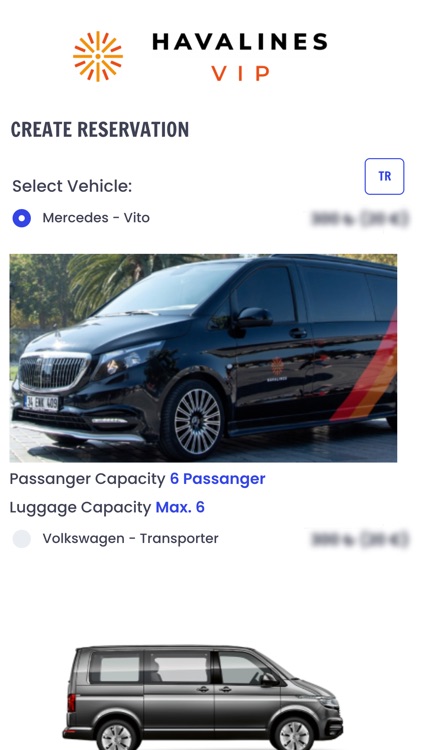Click the Havalines sunburst logo icon
This screenshot has width=422, height=750.
(x=98, y=56)
